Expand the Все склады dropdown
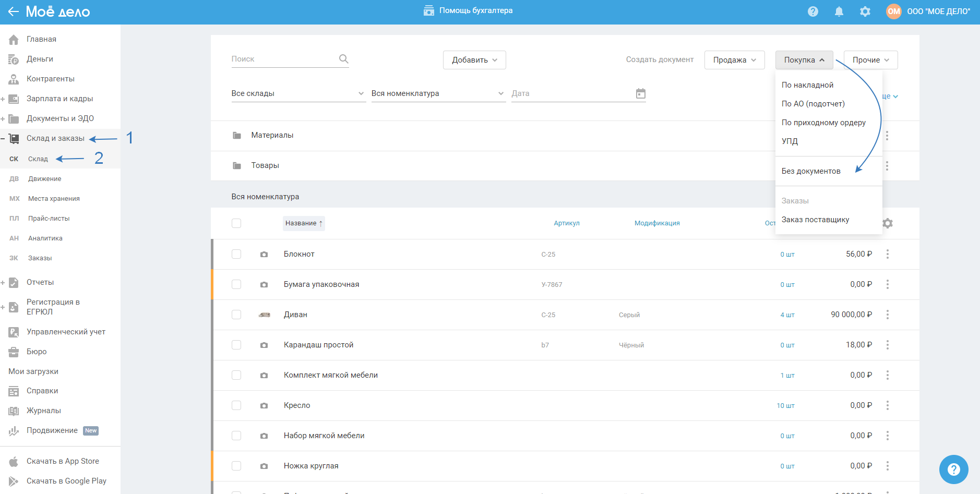 (297, 93)
